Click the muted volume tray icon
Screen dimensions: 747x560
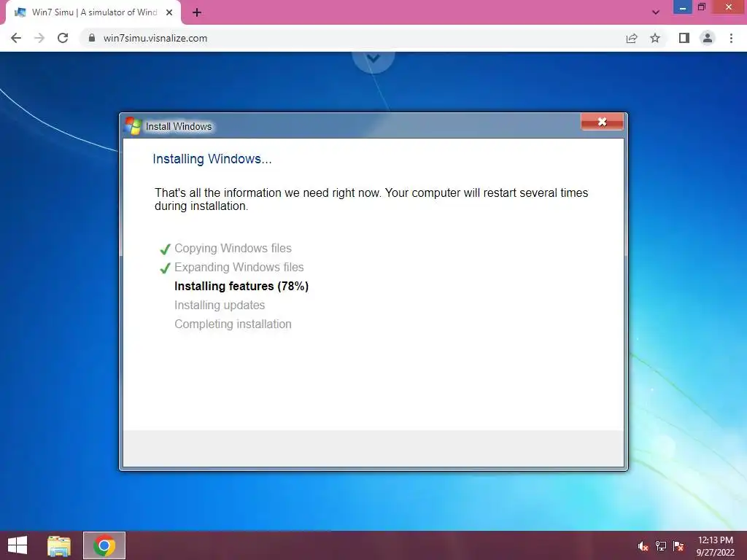[643, 546]
